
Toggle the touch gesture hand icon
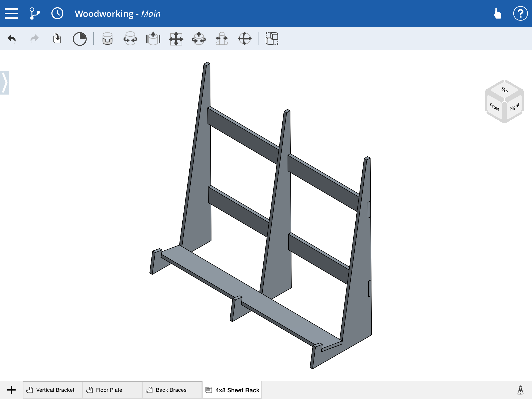pyautogui.click(x=497, y=14)
